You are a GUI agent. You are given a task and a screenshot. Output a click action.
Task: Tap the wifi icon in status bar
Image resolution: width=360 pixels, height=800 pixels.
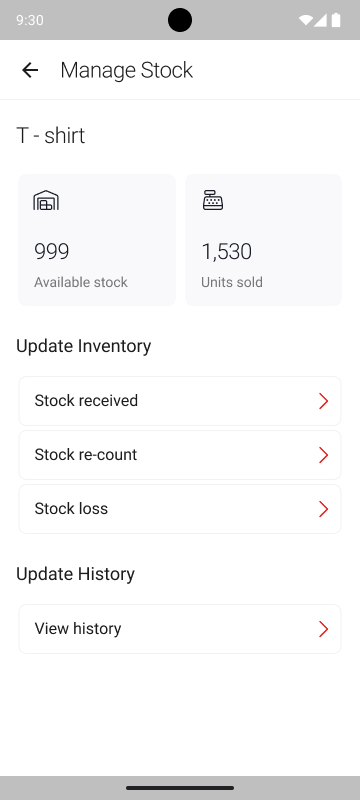(305, 20)
